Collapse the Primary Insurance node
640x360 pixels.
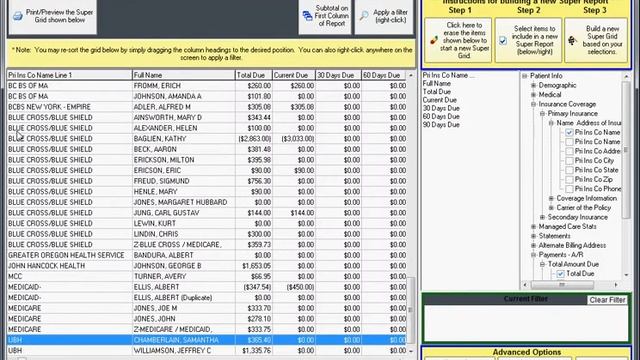pos(542,113)
